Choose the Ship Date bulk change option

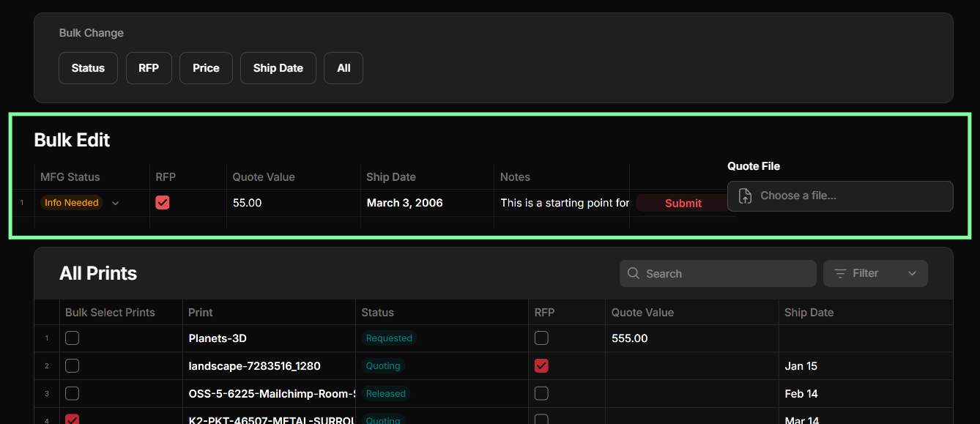pyautogui.click(x=278, y=68)
